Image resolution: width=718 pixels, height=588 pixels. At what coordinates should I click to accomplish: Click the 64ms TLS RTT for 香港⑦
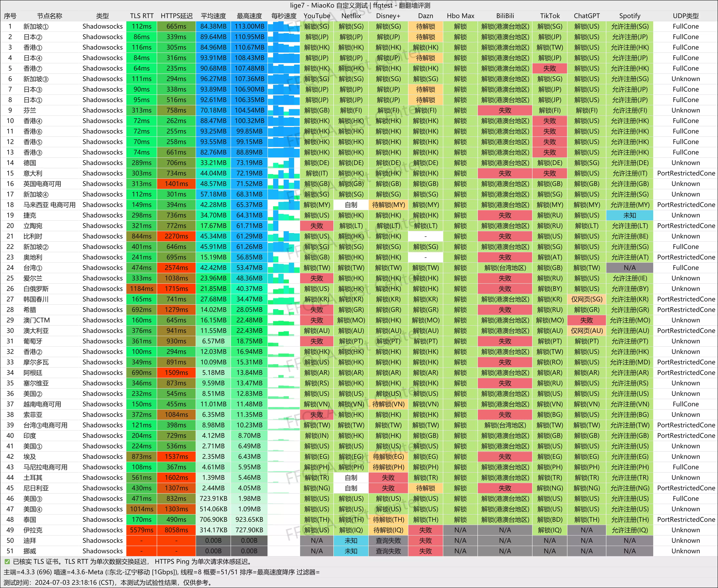click(142, 68)
